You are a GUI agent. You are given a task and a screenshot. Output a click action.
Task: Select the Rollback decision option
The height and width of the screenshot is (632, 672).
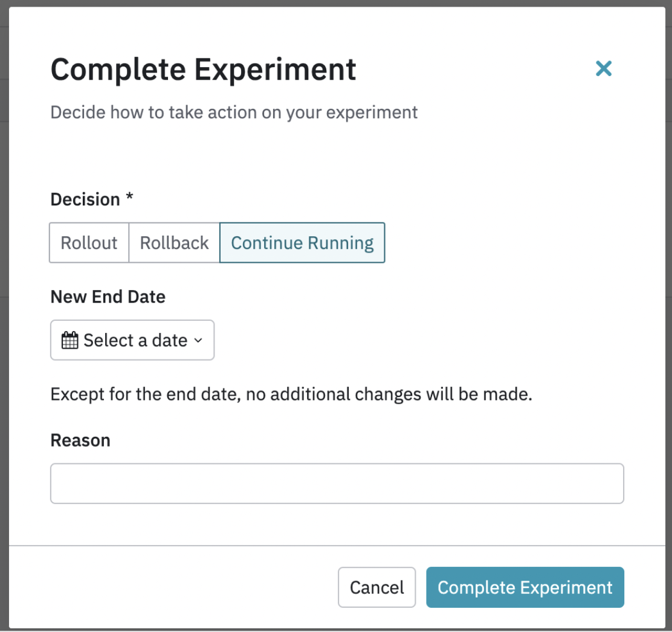click(174, 243)
